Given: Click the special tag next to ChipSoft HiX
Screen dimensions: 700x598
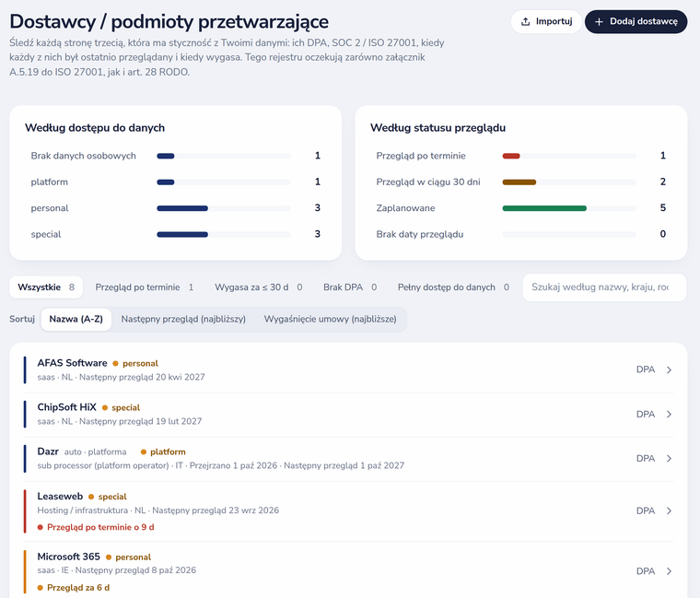Looking at the screenshot, I should [121, 408].
